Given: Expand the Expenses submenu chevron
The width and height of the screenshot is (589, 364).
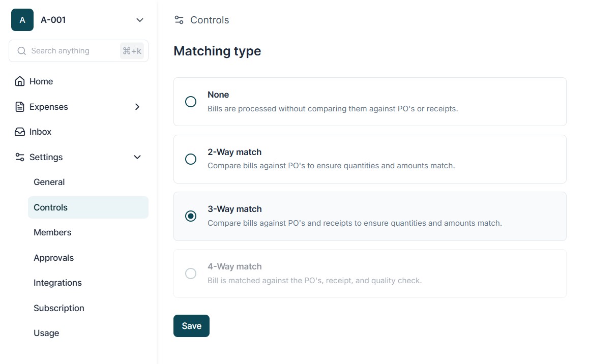Looking at the screenshot, I should coord(137,107).
